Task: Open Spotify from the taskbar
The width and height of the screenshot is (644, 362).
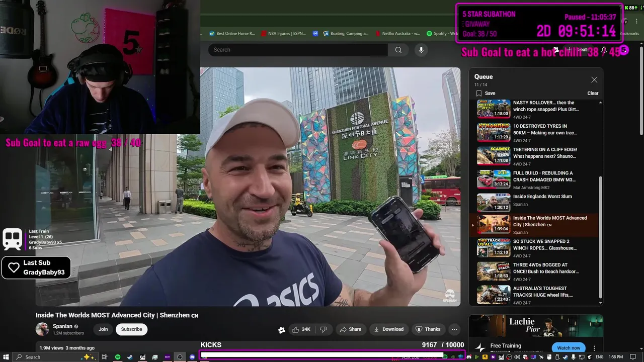Action: click(118, 357)
